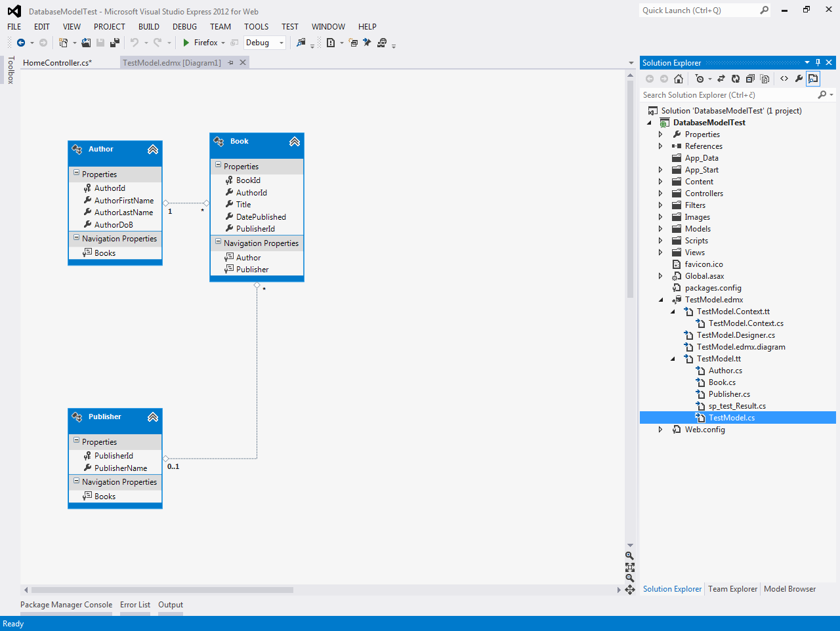Collapse the TestModel.tt node
840x631 pixels.
tap(673, 359)
